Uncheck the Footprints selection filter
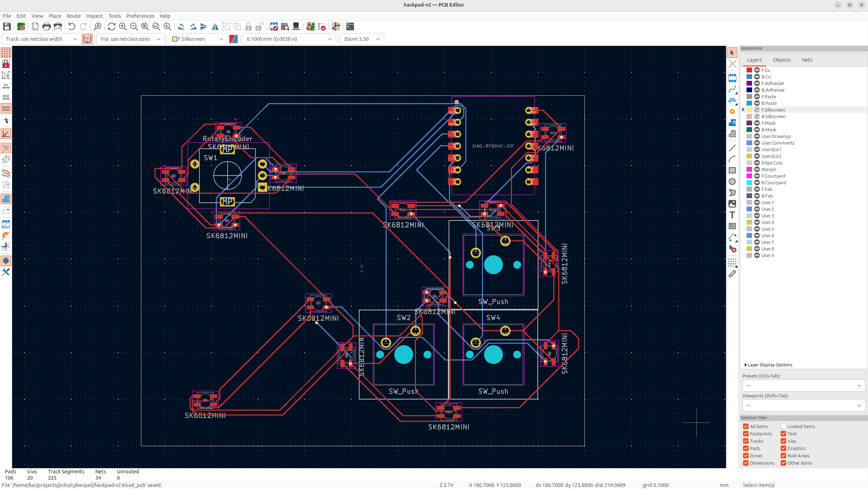 (746, 434)
